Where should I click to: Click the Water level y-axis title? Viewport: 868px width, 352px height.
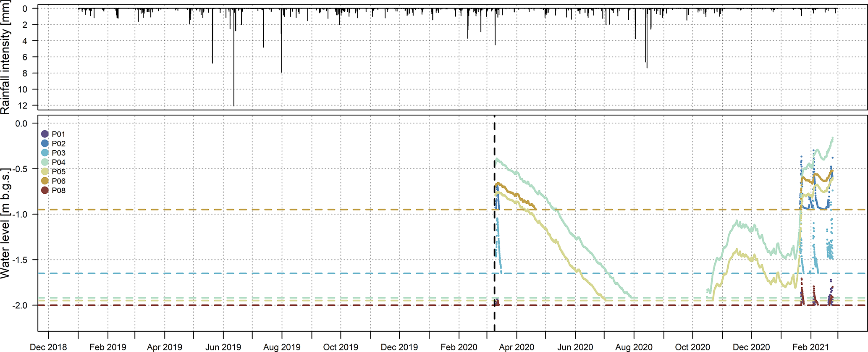point(5,223)
